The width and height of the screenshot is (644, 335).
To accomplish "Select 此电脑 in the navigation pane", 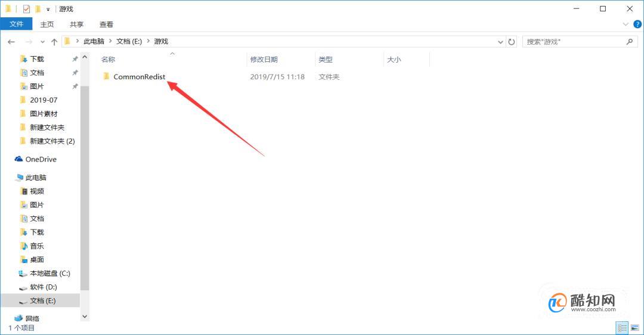I will (36, 178).
